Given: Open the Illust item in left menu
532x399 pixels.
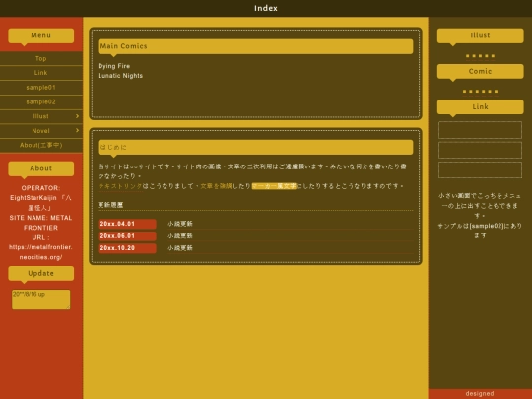Looking at the screenshot, I should pos(41,116).
